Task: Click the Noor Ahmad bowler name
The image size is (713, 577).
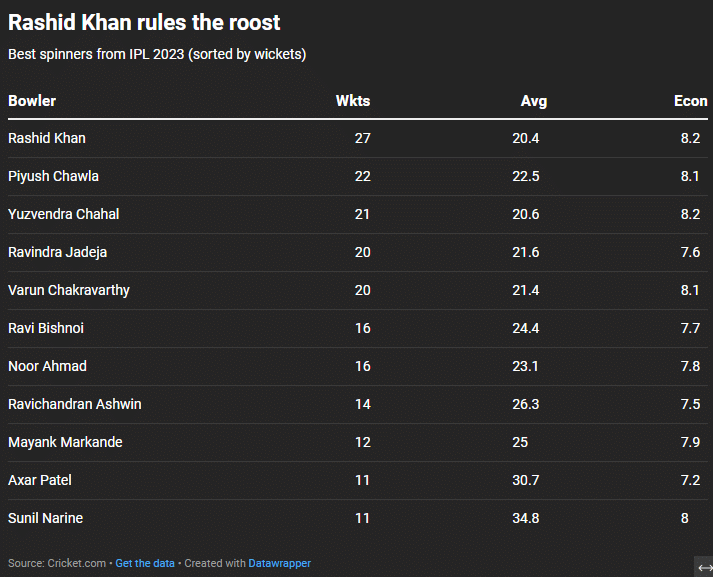Action: 47,366
